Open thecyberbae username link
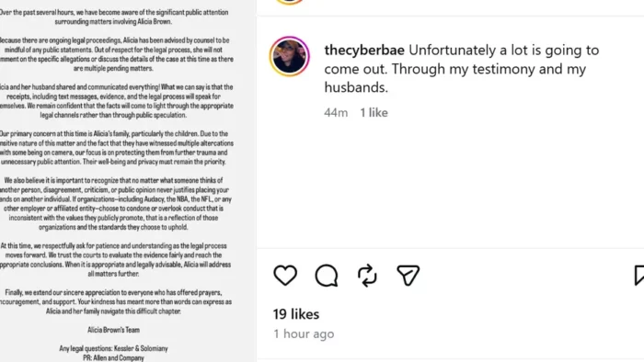The image size is (644, 362). (x=364, y=50)
